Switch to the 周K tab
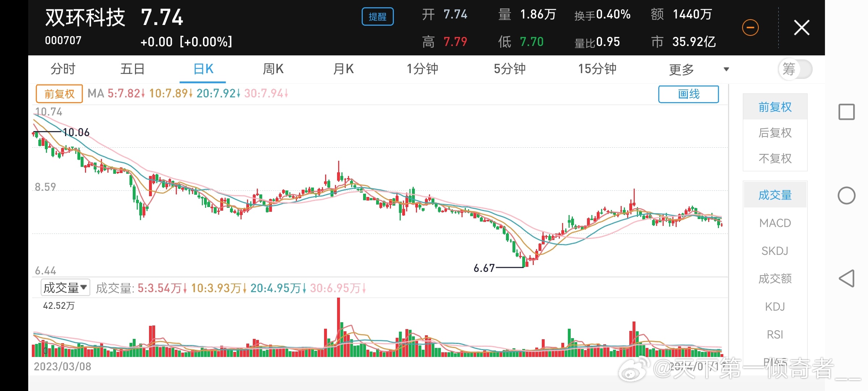The height and width of the screenshot is (391, 868). [x=273, y=69]
